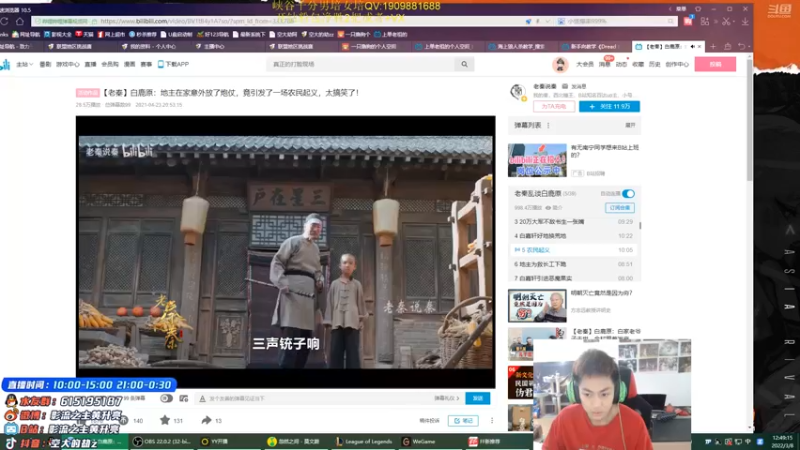This screenshot has height=450, width=800.
Task: Click the red shopping extension icon in toolbar
Action: (688, 21)
